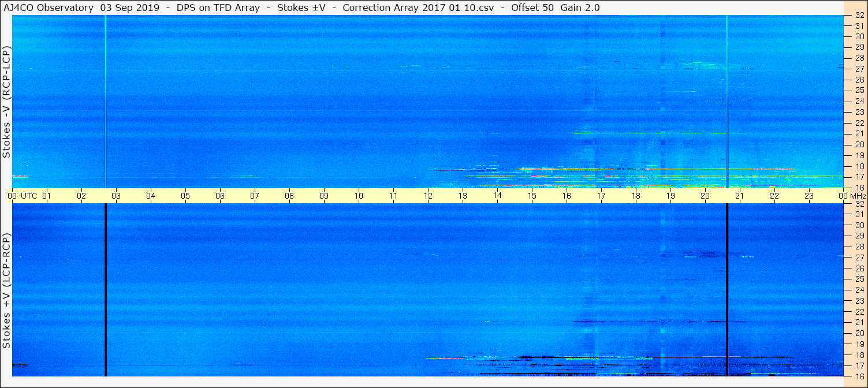Click the 22 hour tick on the time axis

coord(774,196)
